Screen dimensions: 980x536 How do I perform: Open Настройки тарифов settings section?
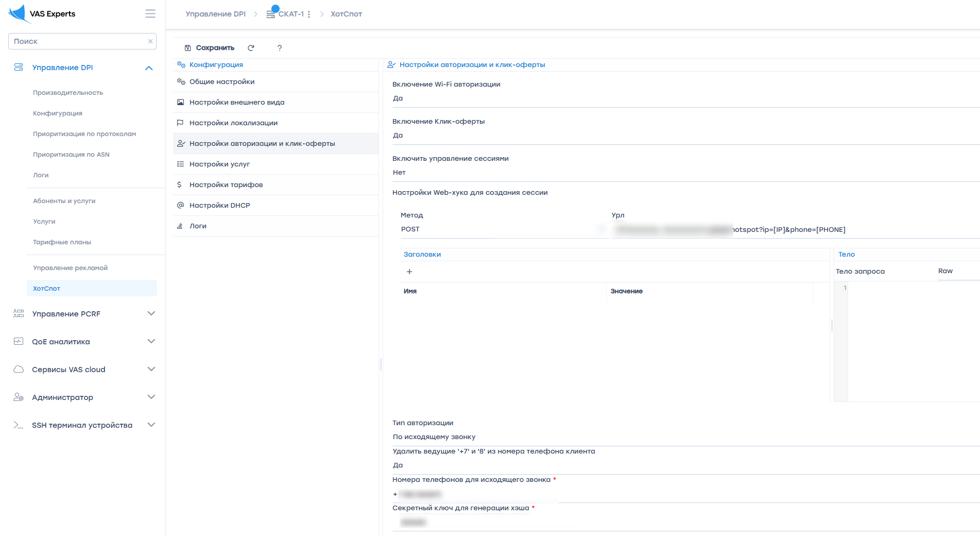point(226,185)
